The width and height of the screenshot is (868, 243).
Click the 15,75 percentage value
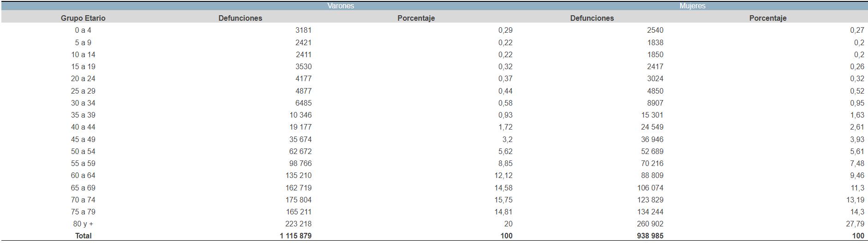(x=503, y=200)
